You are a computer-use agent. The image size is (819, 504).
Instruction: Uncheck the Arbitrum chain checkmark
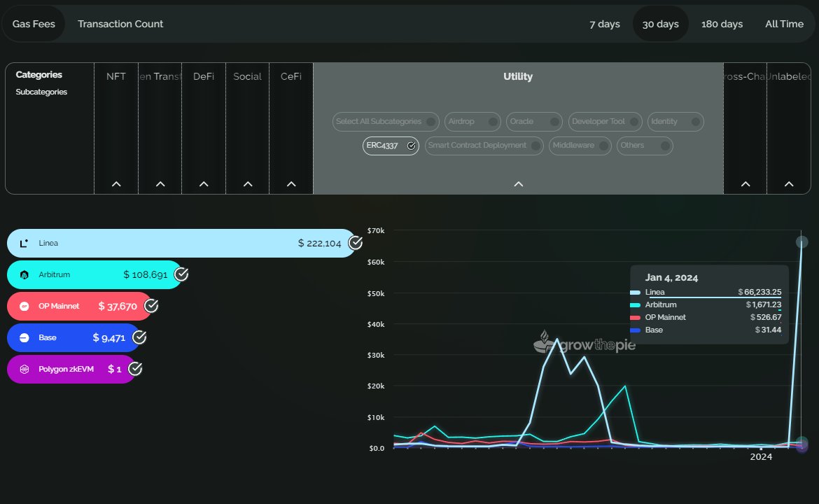click(181, 274)
